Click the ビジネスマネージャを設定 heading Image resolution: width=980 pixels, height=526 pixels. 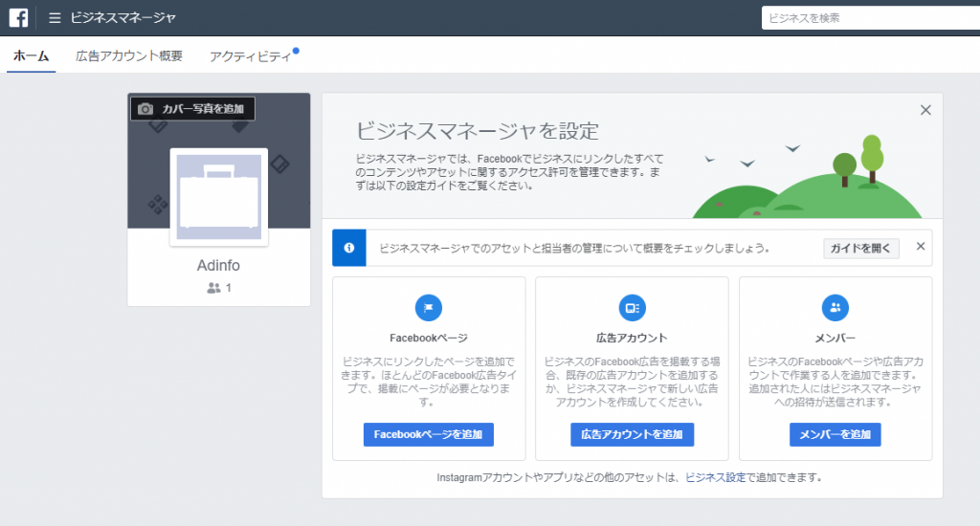tap(478, 131)
